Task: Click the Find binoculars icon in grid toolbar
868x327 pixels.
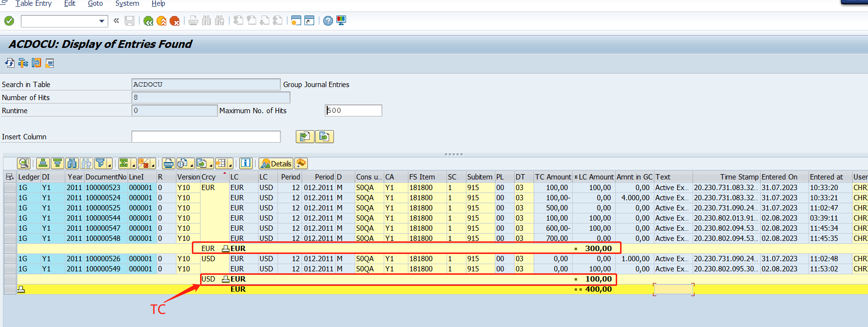Action: pyautogui.click(x=72, y=163)
